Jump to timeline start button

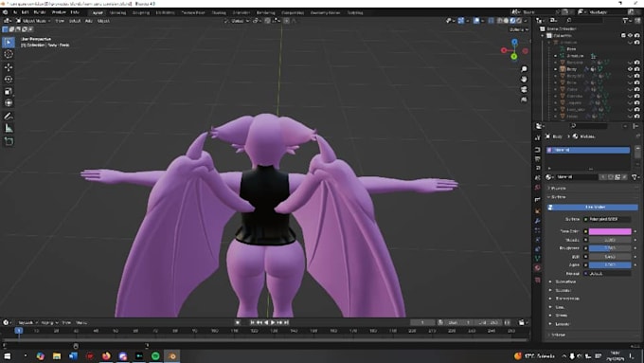(x=252, y=322)
